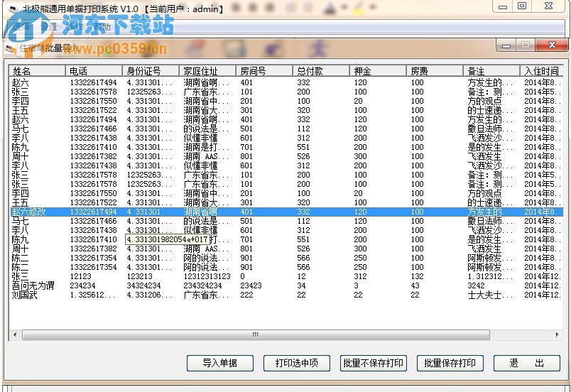Viewport: 571px width, 392px height.
Task: Open the 帮助 menu
Action: click(x=102, y=26)
